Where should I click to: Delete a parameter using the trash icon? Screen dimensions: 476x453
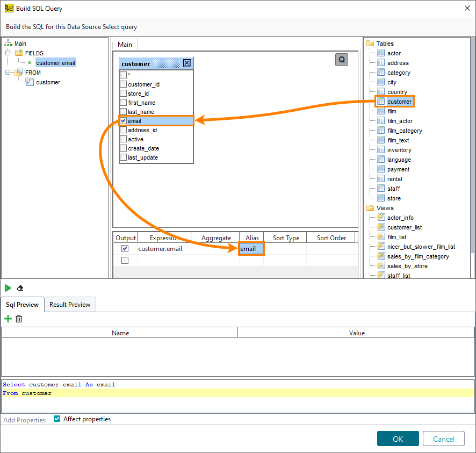coord(19,319)
